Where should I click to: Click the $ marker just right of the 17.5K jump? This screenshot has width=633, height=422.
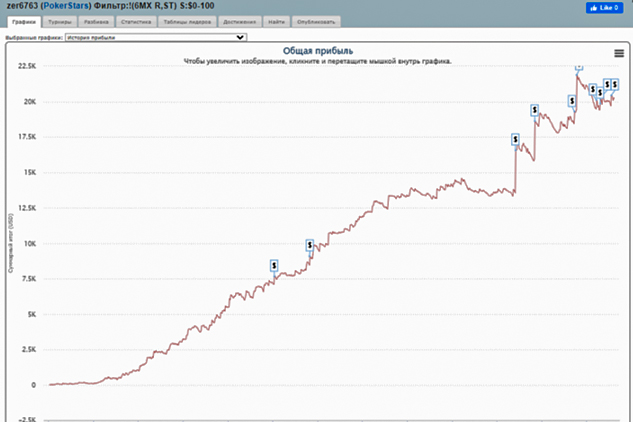(536, 109)
